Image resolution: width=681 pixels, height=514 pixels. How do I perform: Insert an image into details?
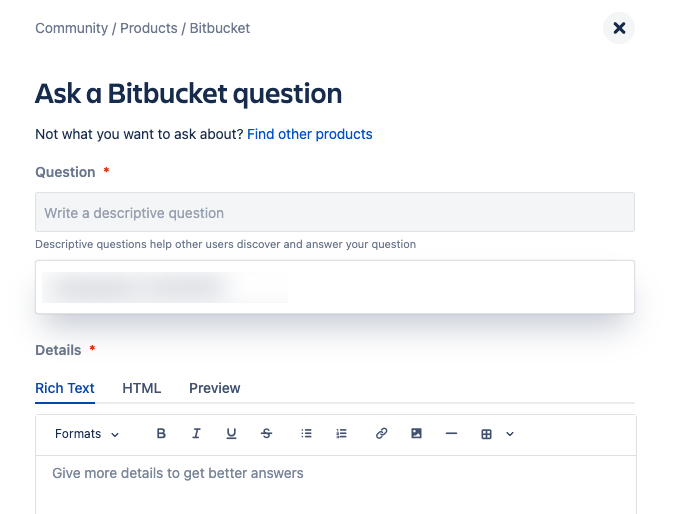[417, 434]
